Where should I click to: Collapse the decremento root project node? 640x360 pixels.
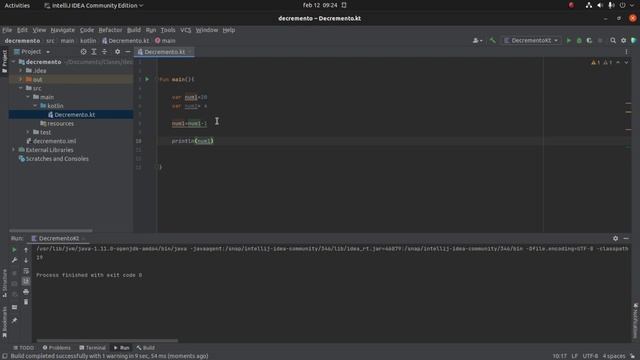point(14,62)
